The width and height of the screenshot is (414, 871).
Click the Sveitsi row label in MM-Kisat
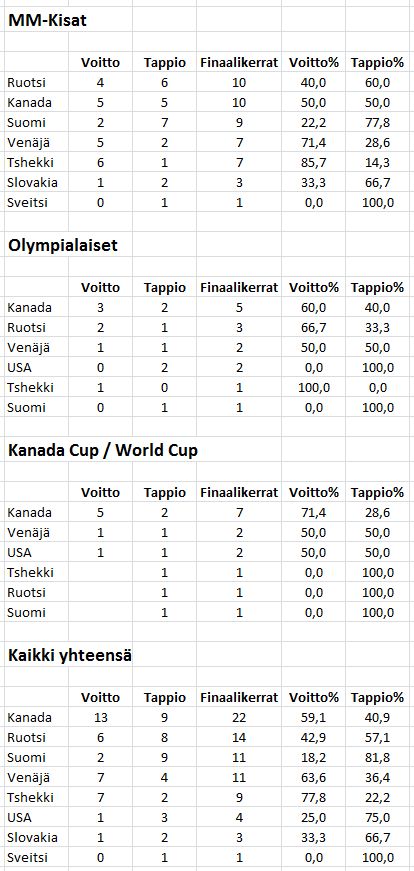[x=27, y=203]
